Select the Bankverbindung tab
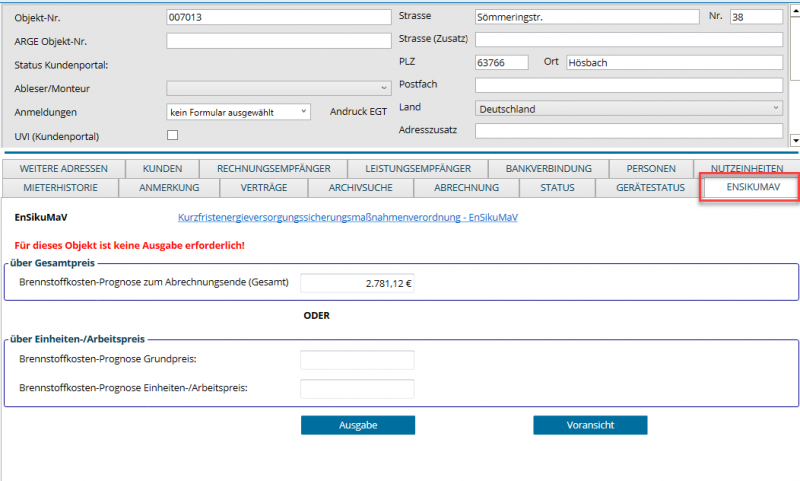The height and width of the screenshot is (481, 800). click(548, 168)
